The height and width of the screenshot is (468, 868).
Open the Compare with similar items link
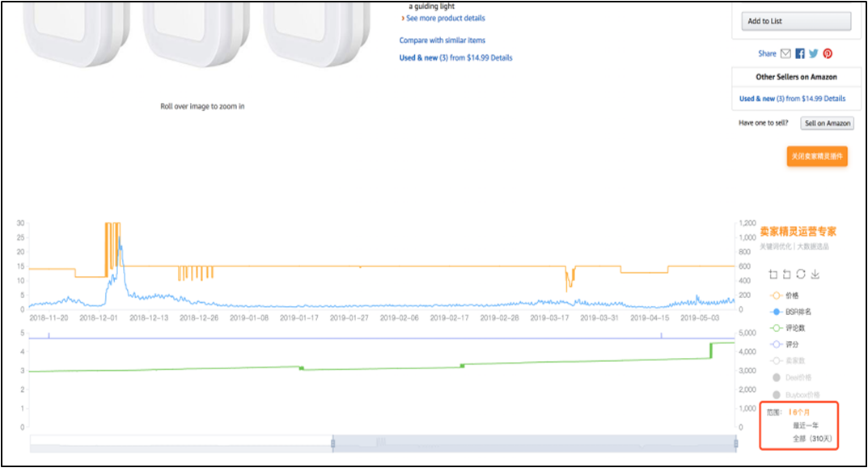[442, 40]
